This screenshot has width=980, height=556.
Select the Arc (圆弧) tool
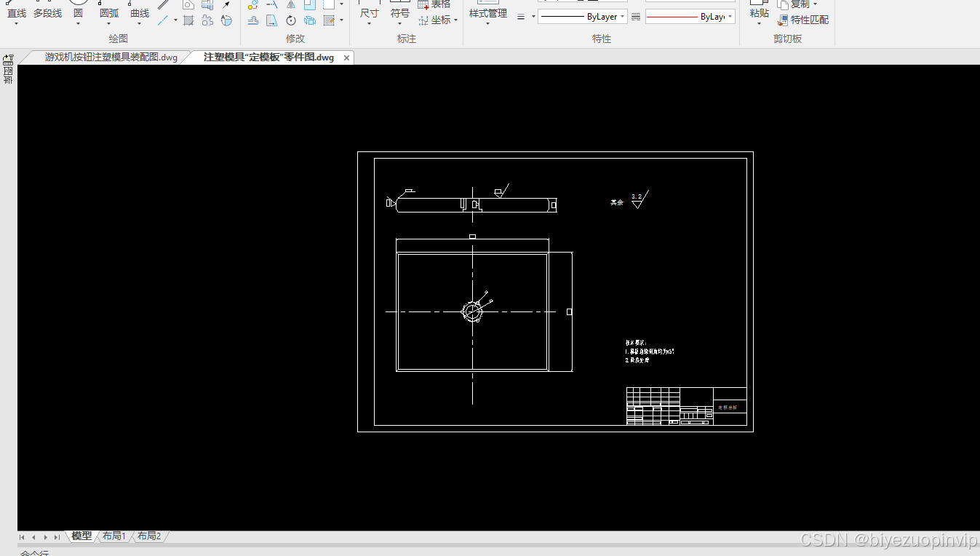[x=109, y=9]
